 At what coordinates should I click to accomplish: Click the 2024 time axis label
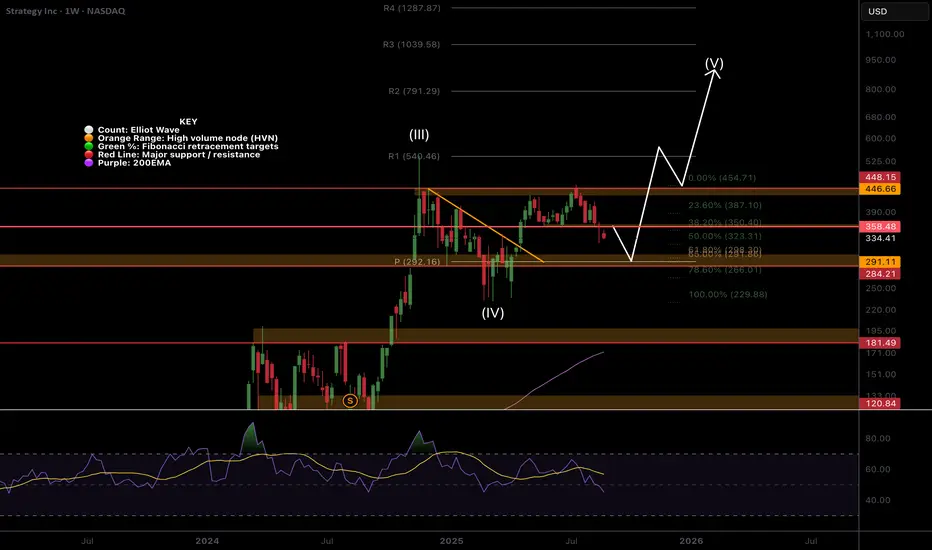(x=207, y=541)
